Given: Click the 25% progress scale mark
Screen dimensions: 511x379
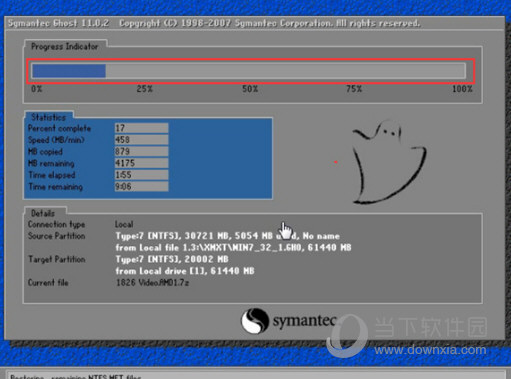Looking at the screenshot, I should click(x=144, y=89).
